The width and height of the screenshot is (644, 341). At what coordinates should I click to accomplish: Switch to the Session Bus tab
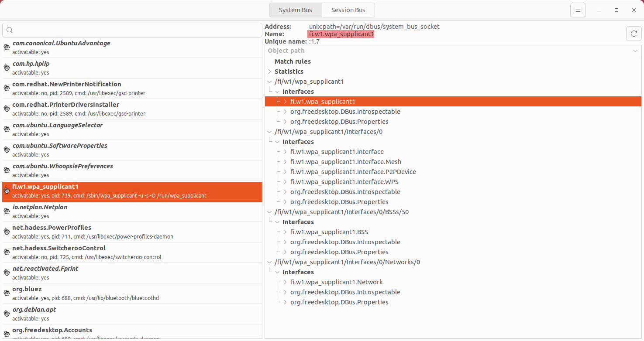click(348, 10)
